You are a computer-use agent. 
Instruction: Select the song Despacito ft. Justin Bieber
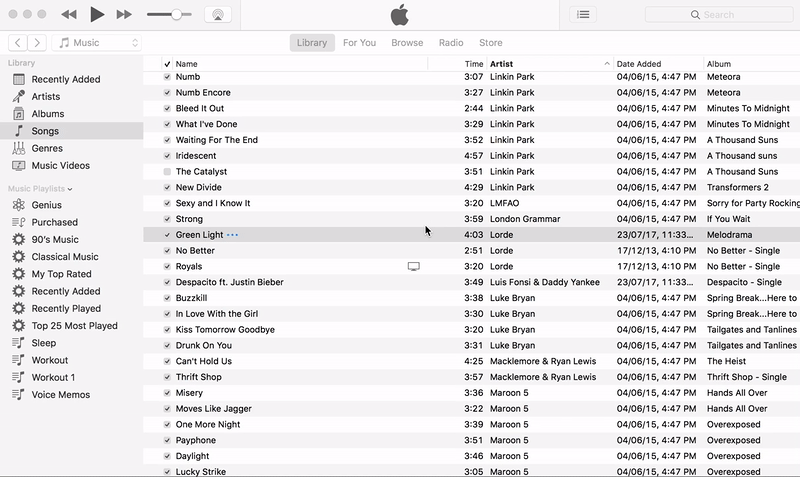tap(230, 282)
